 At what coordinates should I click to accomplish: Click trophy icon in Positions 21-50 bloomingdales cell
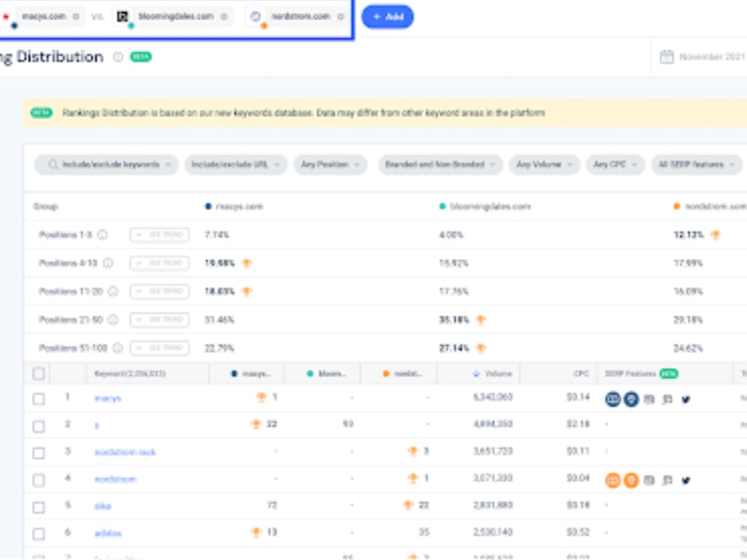481,320
